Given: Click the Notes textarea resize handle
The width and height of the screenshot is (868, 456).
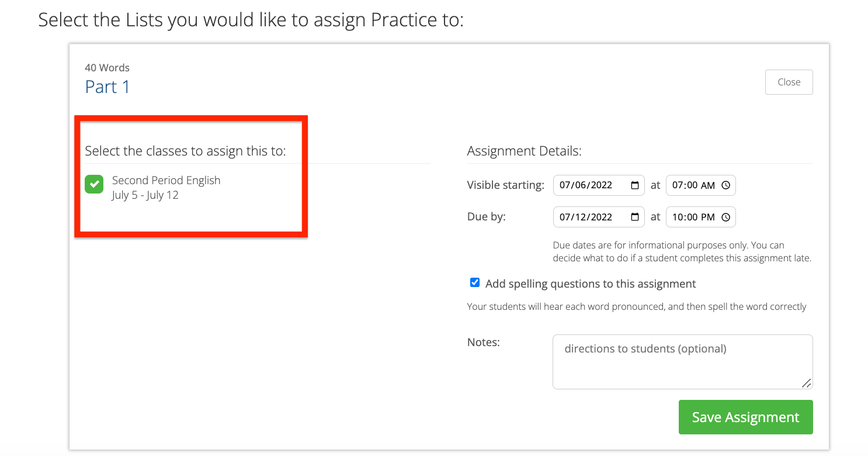Looking at the screenshot, I should pos(808,384).
